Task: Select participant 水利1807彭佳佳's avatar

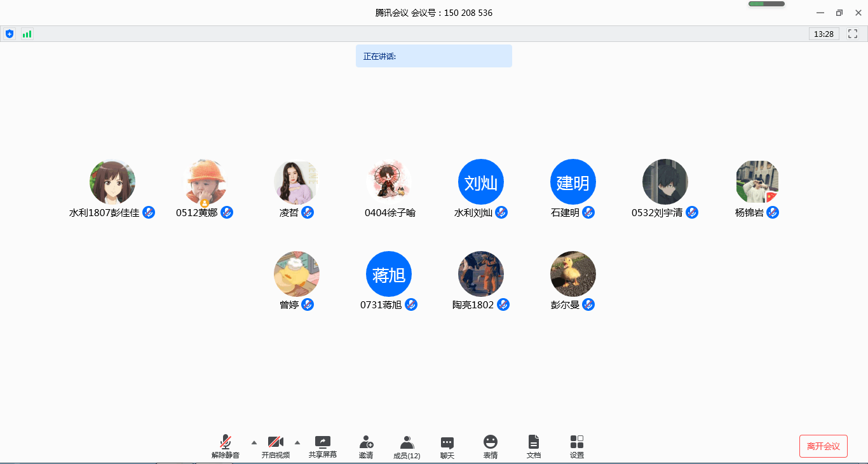Action: [x=112, y=182]
